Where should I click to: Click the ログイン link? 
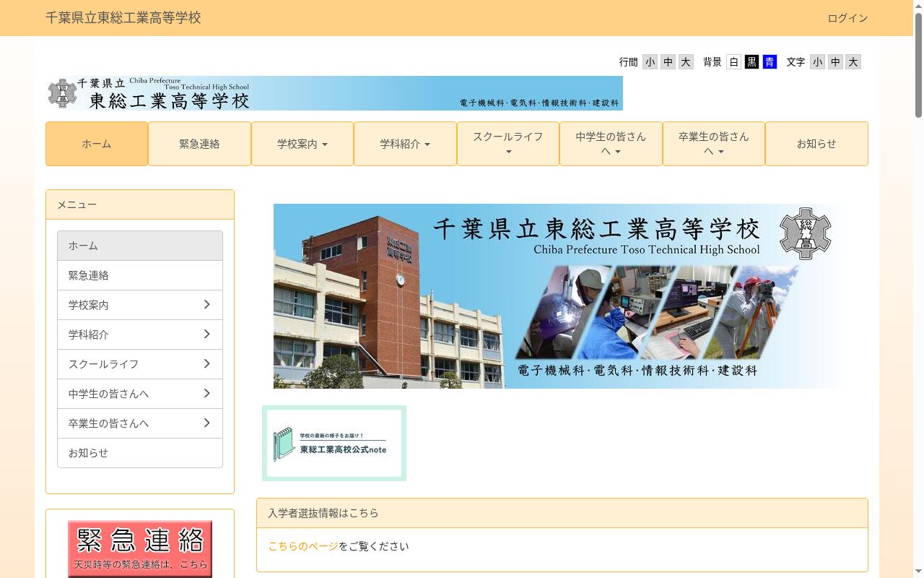point(847,18)
